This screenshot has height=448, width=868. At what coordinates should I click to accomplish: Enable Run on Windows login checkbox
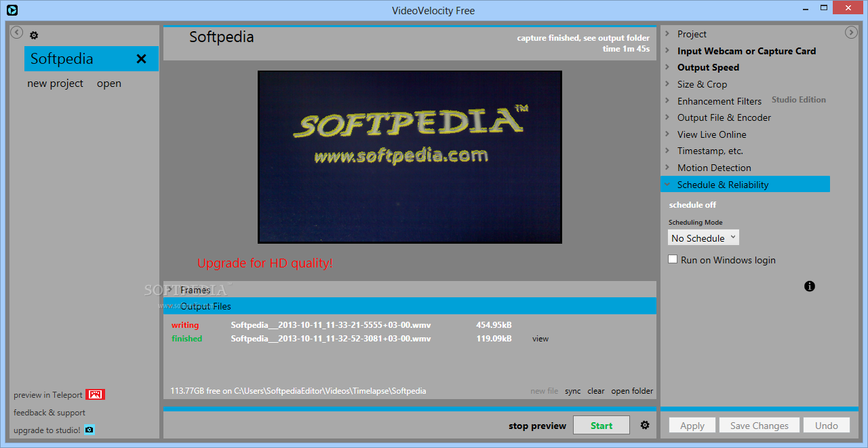click(673, 259)
